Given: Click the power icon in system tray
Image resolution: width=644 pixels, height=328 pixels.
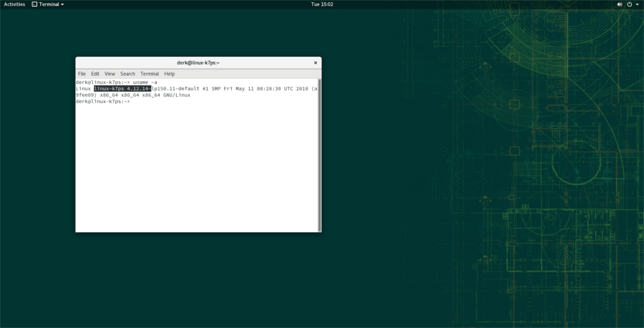Looking at the screenshot, I should click(x=630, y=4).
